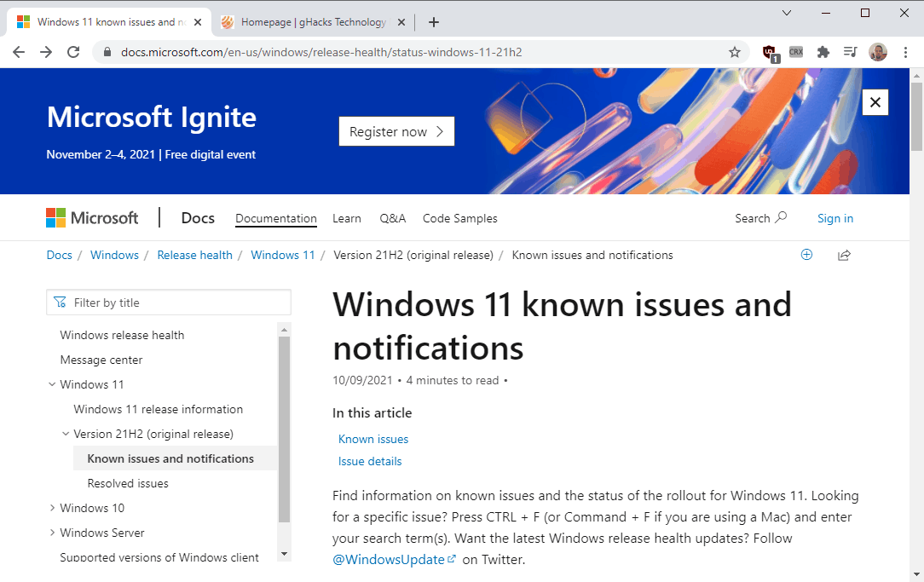Open Message center in sidebar
This screenshot has height=582, width=924.
101,360
